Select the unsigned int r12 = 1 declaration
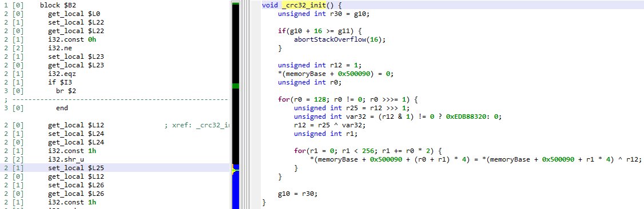 [x=319, y=65]
